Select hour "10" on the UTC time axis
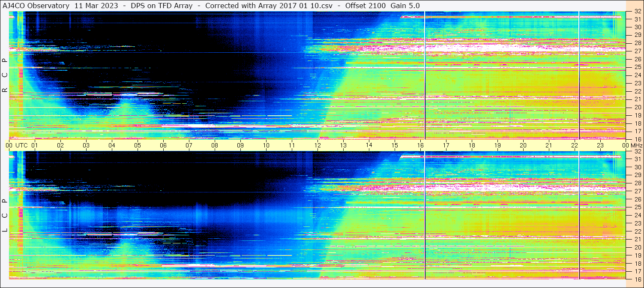The width and height of the screenshot is (644, 288). [x=266, y=145]
